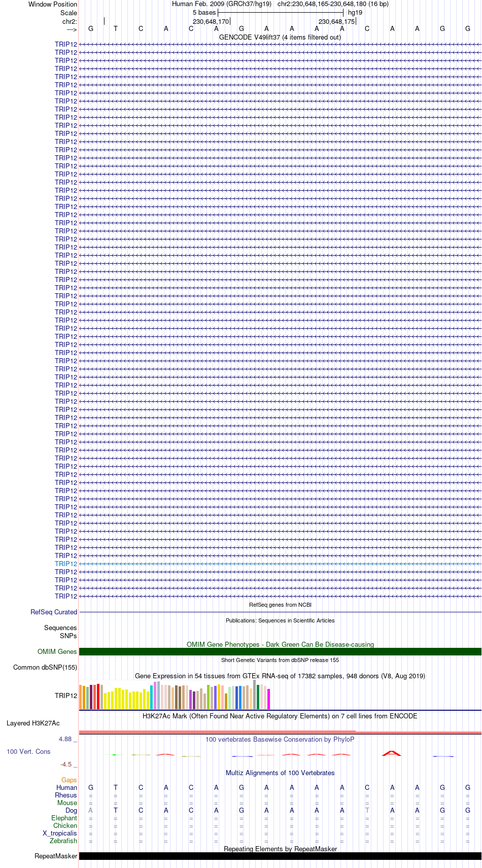Select the light-blue highlighted TRIP12 transcript label

pos(66,564)
